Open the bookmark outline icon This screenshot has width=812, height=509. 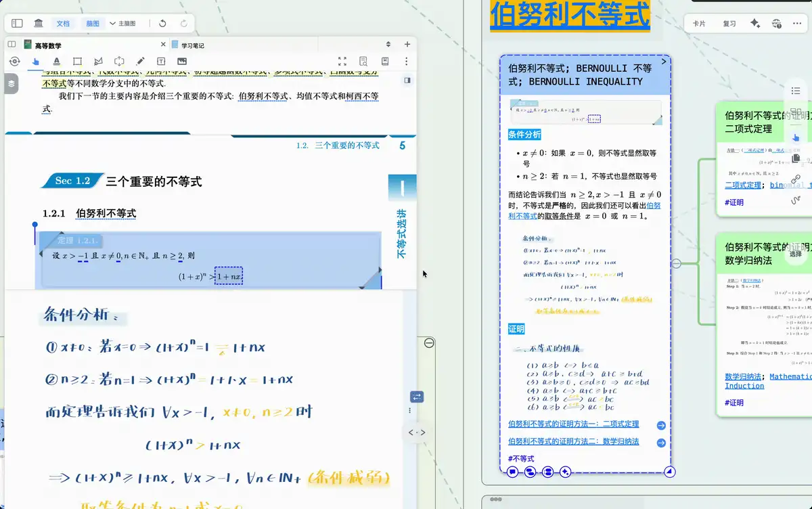click(x=385, y=62)
